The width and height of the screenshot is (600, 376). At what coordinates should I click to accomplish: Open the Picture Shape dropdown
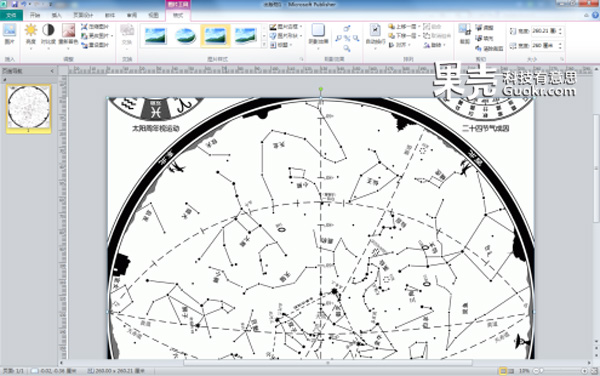(x=285, y=36)
